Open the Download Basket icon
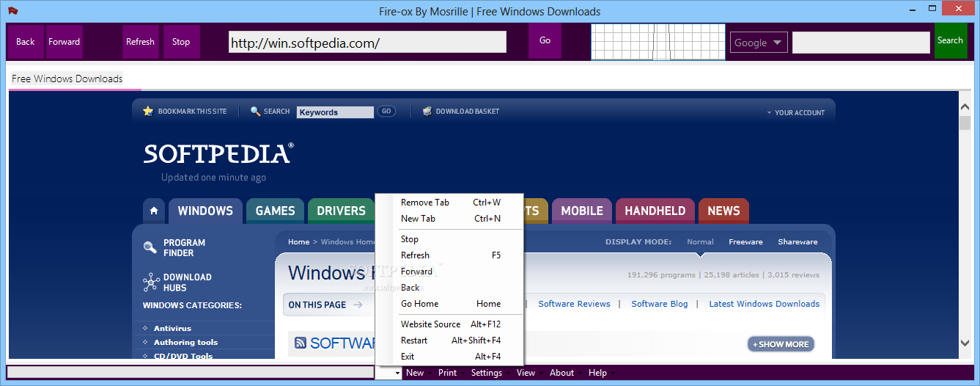 point(427,112)
